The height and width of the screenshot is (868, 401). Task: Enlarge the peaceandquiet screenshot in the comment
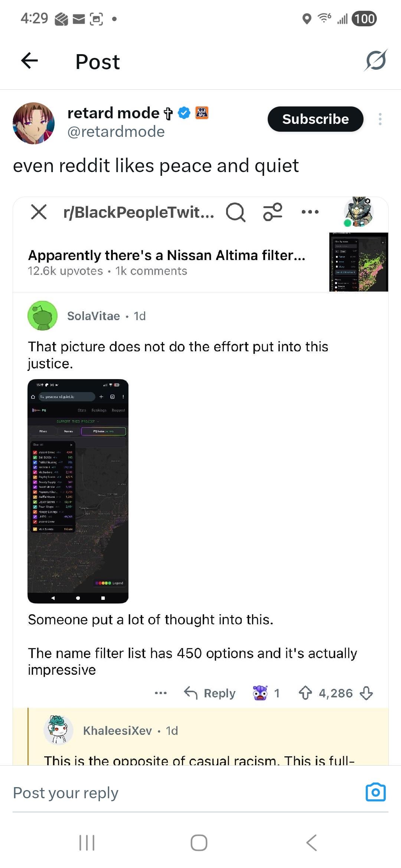click(78, 491)
